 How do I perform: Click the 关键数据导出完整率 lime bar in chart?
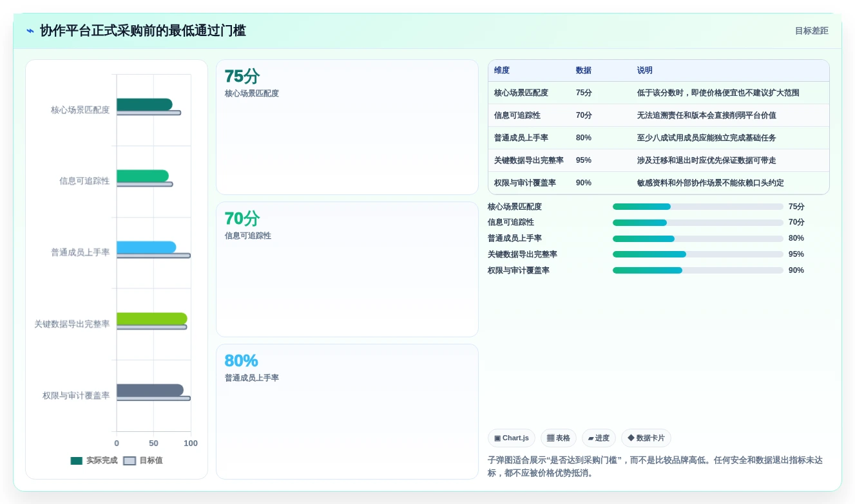point(152,319)
